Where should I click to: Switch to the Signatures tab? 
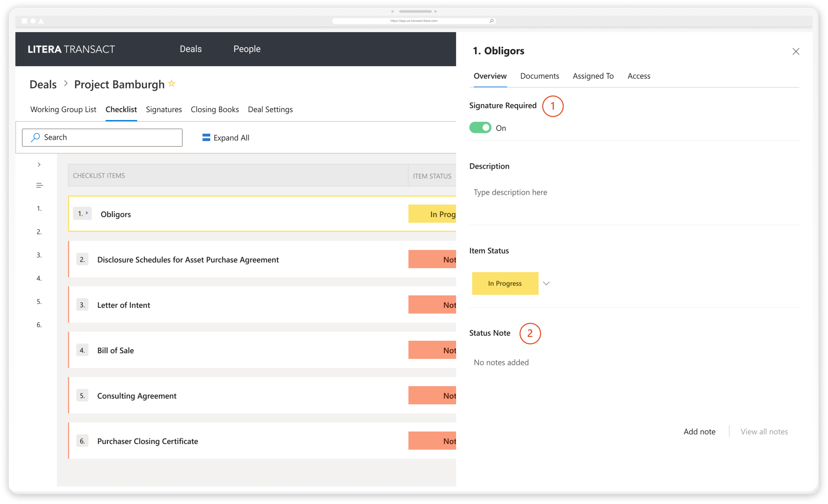pos(164,110)
